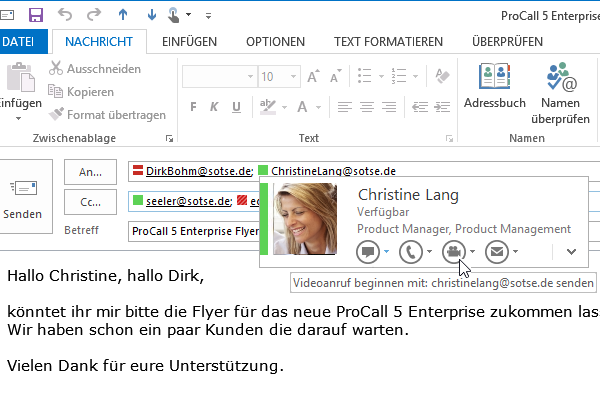
Task: Select recipient ChristineLang@sotse.de
Action: click(333, 171)
